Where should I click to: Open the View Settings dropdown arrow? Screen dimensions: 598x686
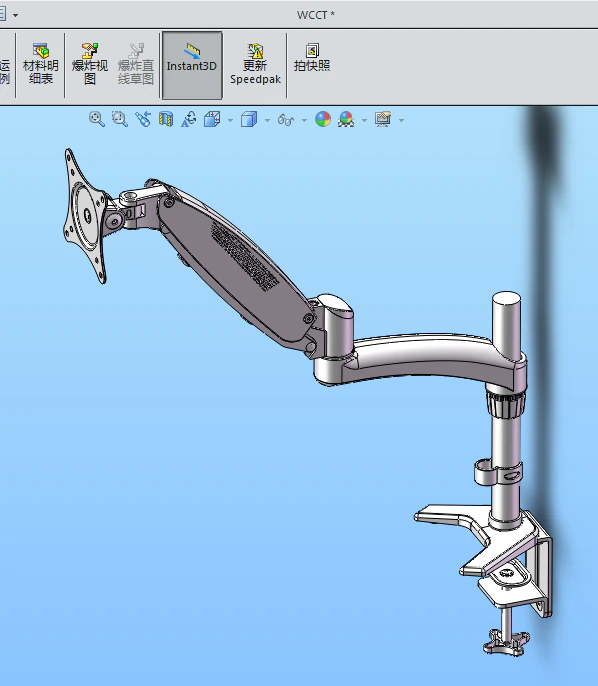402,120
